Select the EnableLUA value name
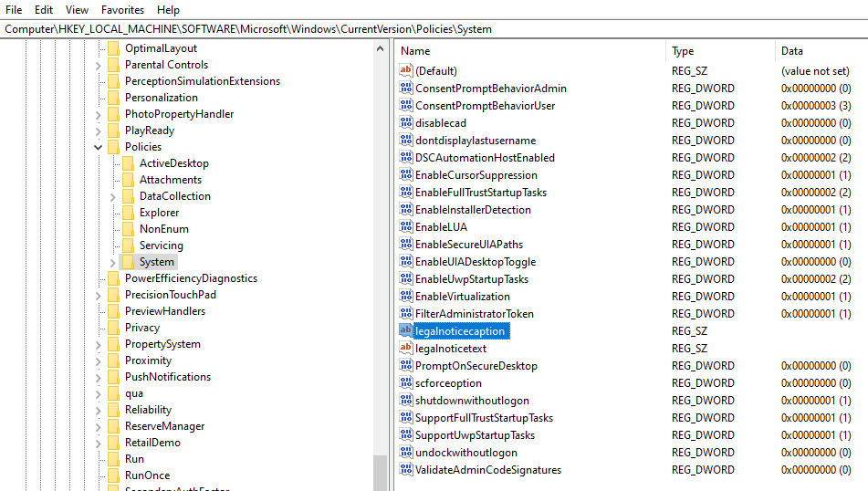The height and width of the screenshot is (491, 868). click(x=441, y=227)
